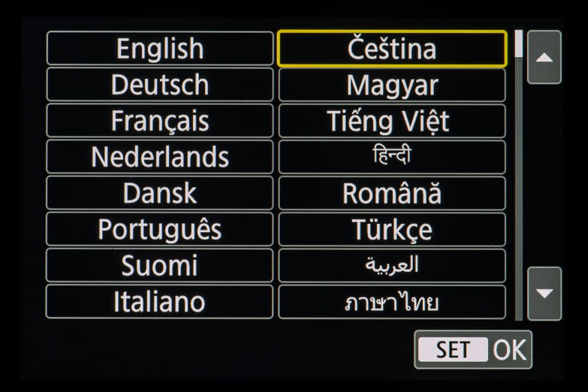588x392 pixels.
Task: Pick Nederlands language option
Action: (x=159, y=157)
